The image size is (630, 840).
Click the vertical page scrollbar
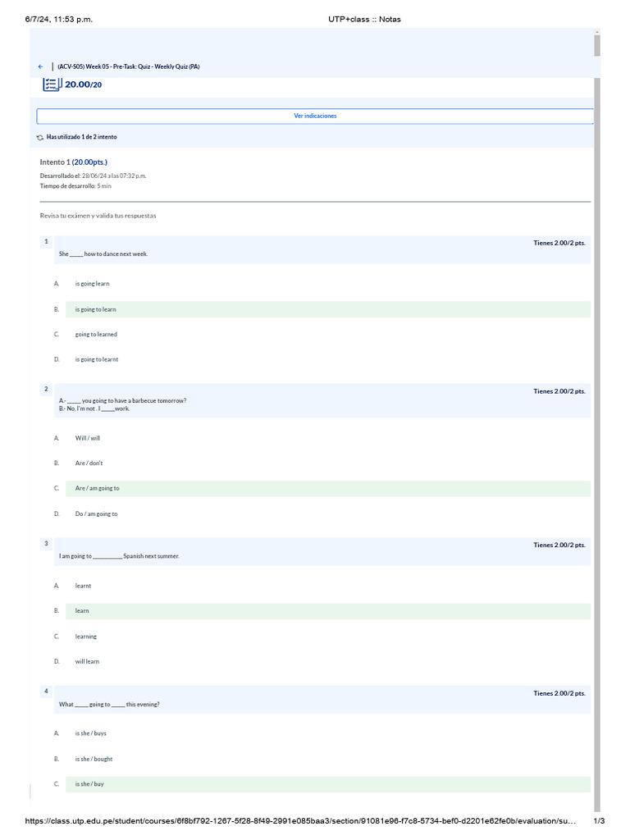coord(596,410)
